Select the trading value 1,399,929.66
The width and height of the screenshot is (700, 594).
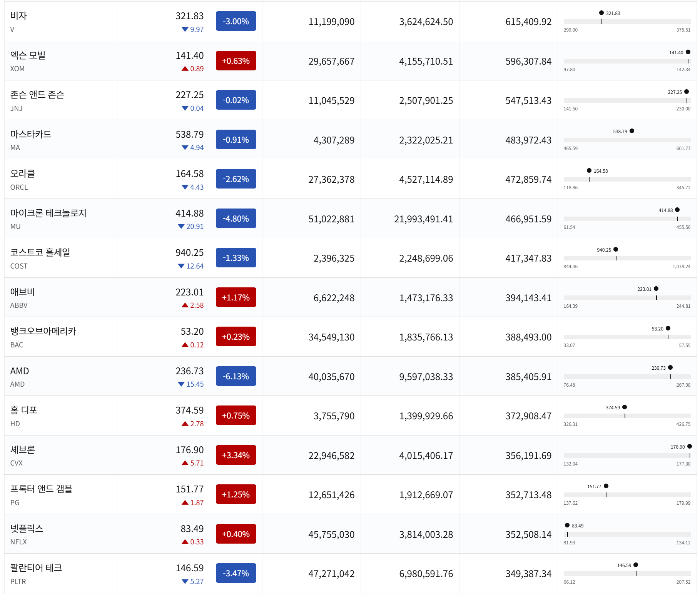[426, 416]
